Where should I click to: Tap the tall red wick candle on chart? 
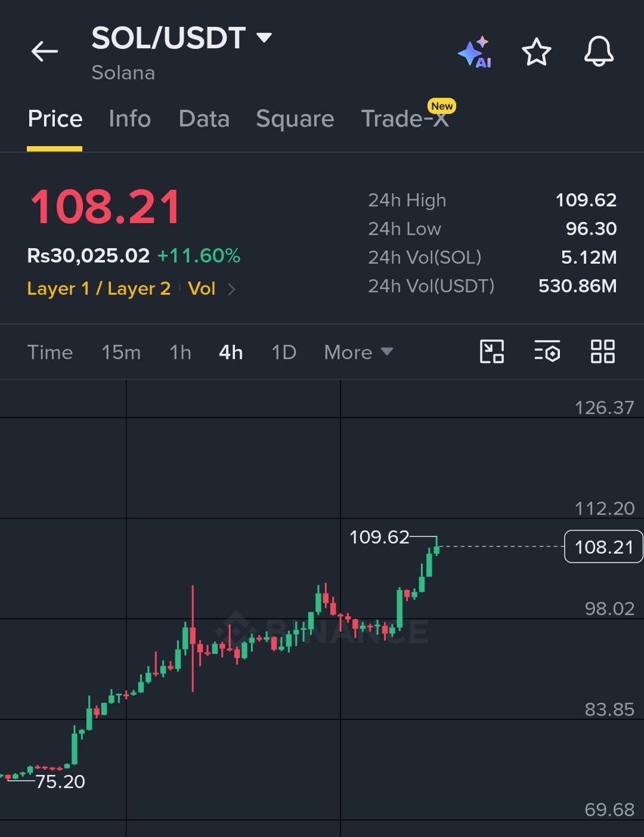[193, 638]
